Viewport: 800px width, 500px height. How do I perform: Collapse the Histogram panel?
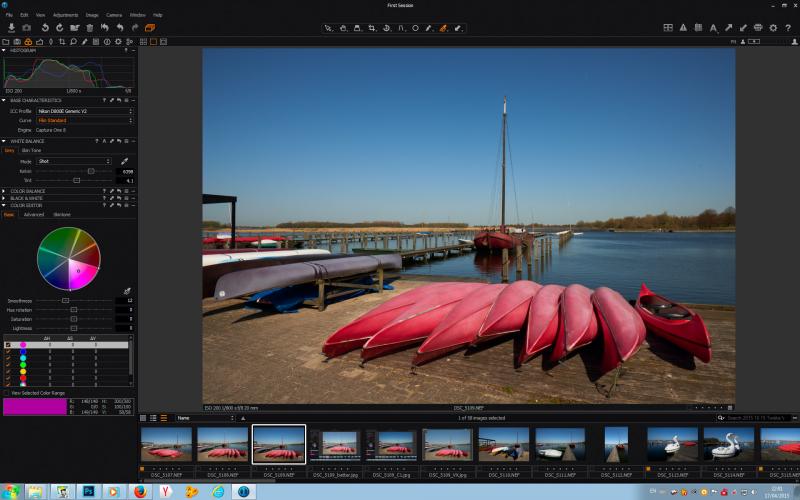point(4,51)
